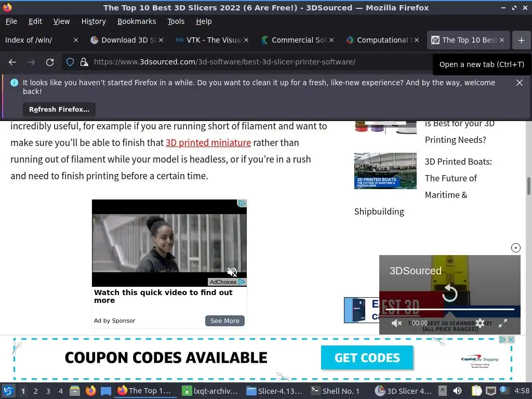Click 'Watch this quick video' ad headline

tap(163, 297)
